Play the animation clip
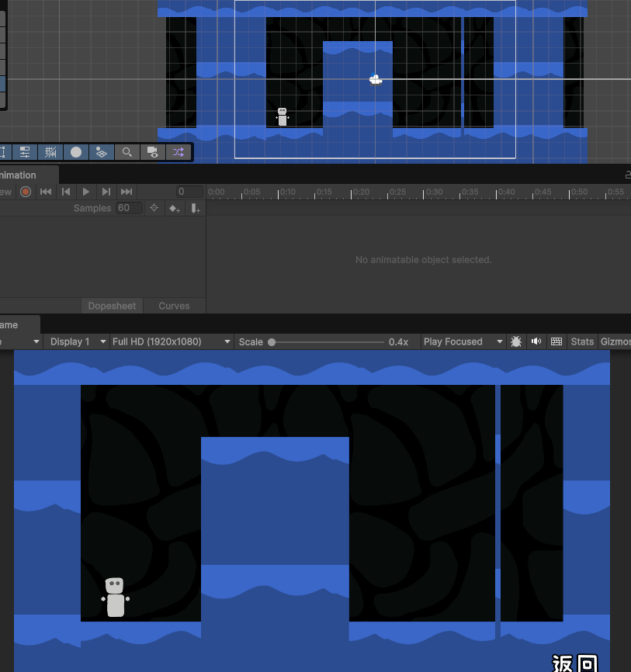This screenshot has height=672, width=631. (86, 192)
